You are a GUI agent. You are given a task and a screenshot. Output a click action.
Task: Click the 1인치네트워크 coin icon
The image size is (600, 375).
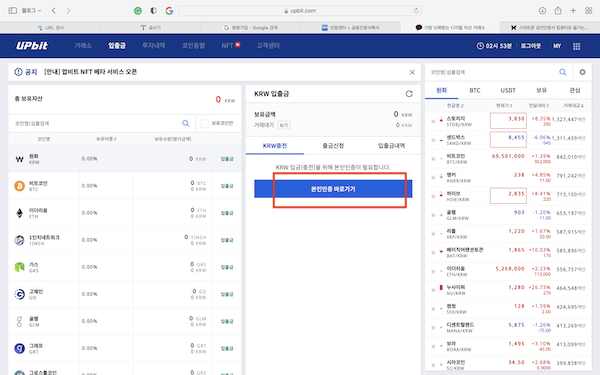pos(20,240)
